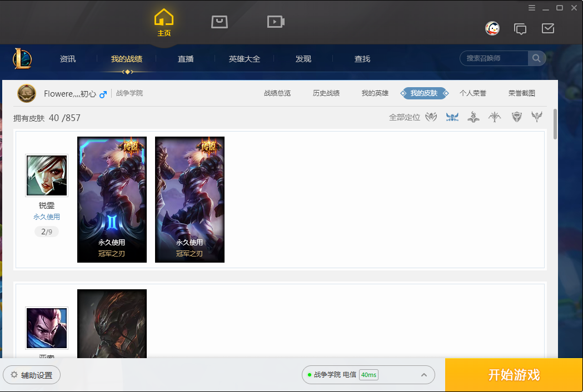
Task: Click the green server status dot
Action: pyautogui.click(x=310, y=375)
